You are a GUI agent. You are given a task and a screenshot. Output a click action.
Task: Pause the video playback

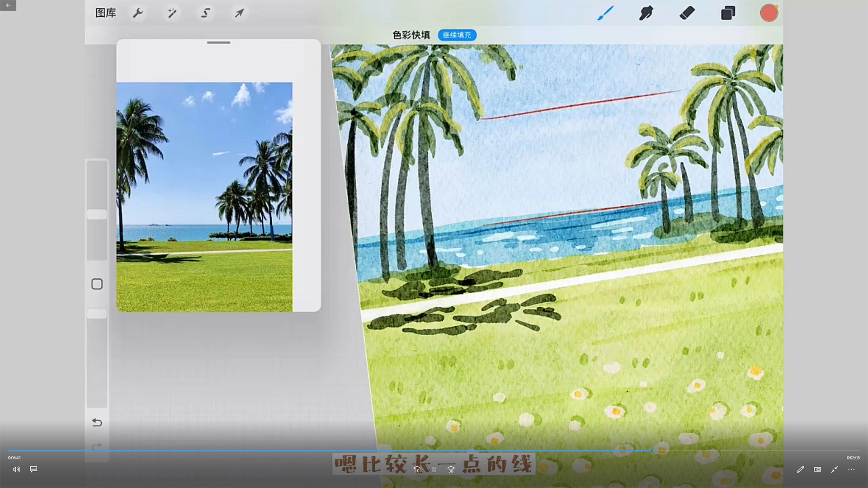434,469
